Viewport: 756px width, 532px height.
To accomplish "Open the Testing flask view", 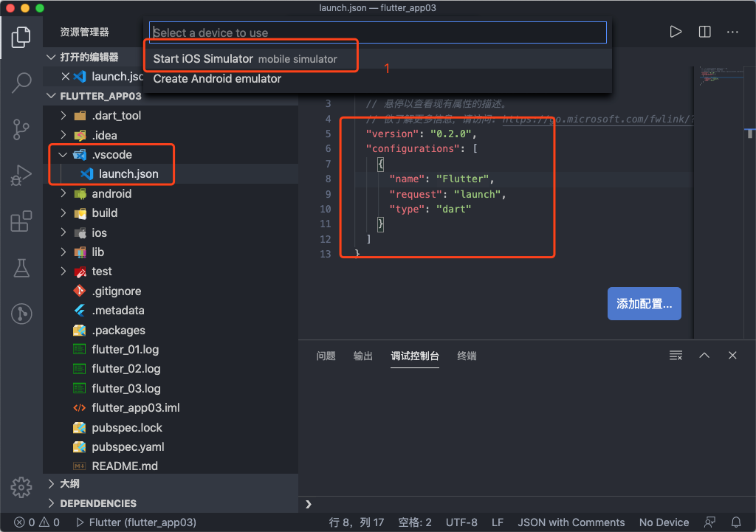I will click(x=21, y=268).
